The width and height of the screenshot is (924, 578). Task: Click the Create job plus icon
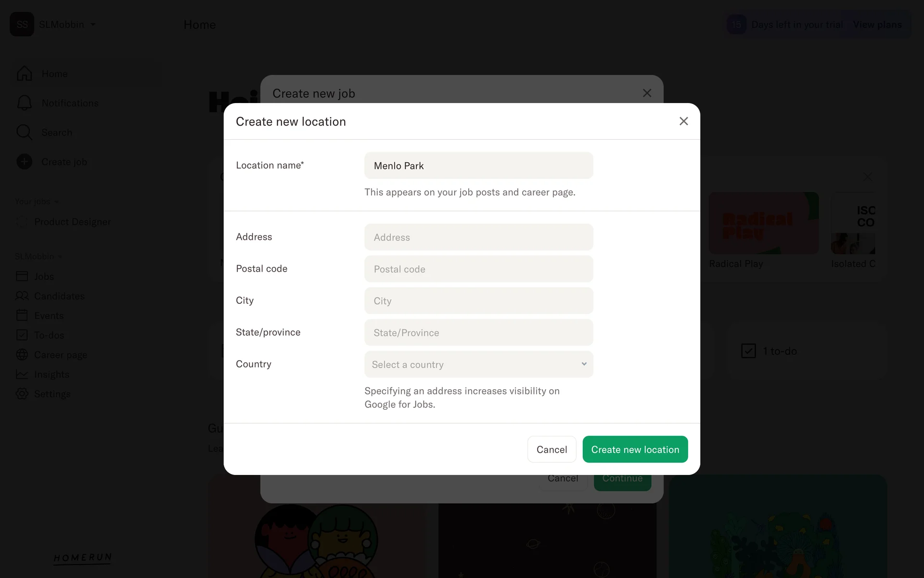(24, 162)
